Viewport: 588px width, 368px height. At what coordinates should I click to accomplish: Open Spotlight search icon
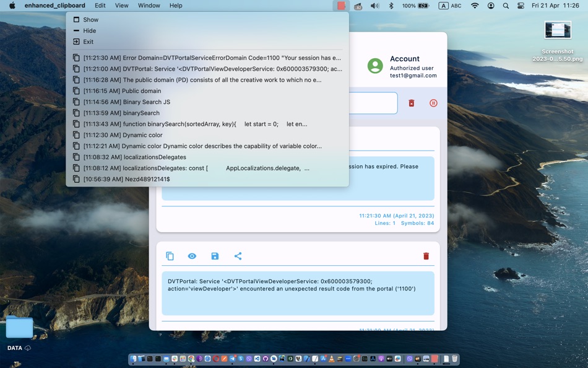(506, 6)
